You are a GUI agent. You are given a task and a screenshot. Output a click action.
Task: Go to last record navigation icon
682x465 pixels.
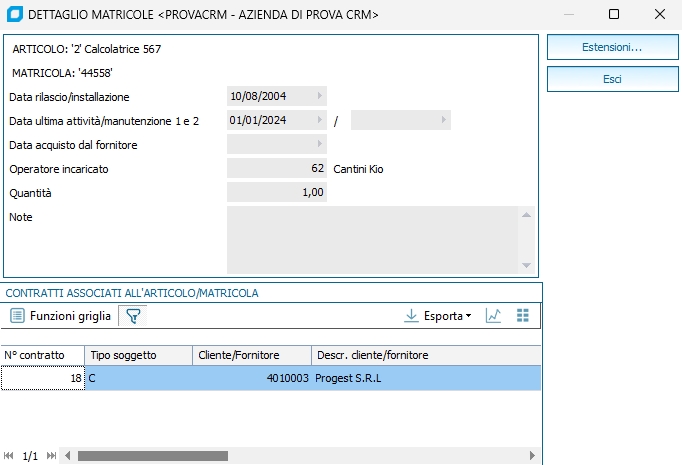51,455
